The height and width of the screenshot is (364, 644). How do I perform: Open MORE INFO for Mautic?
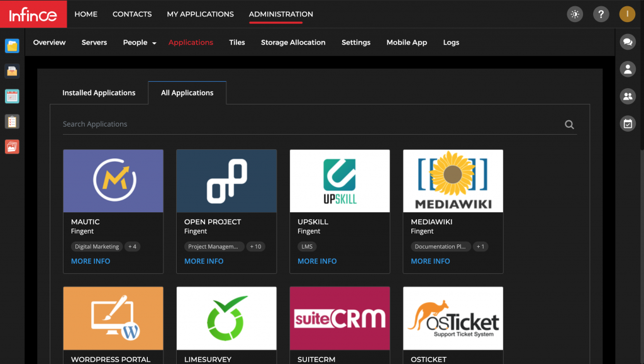click(91, 261)
